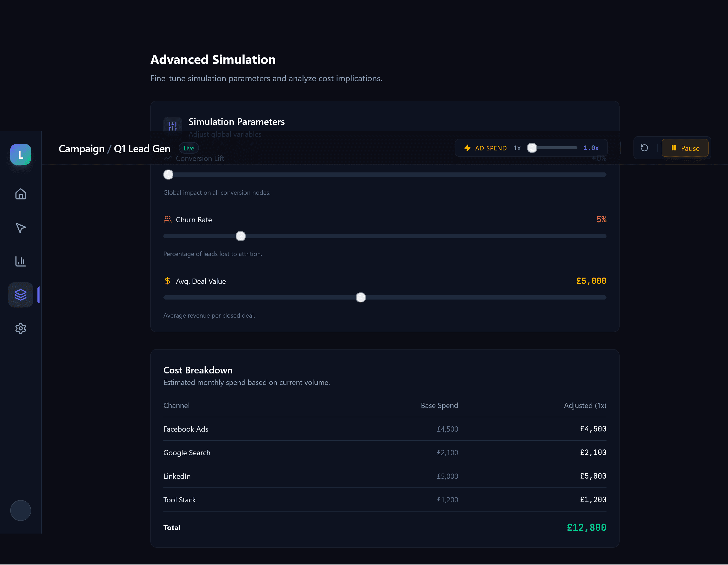Adjust the Ad Spend multiplier slider
728x565 pixels.
[552, 148]
